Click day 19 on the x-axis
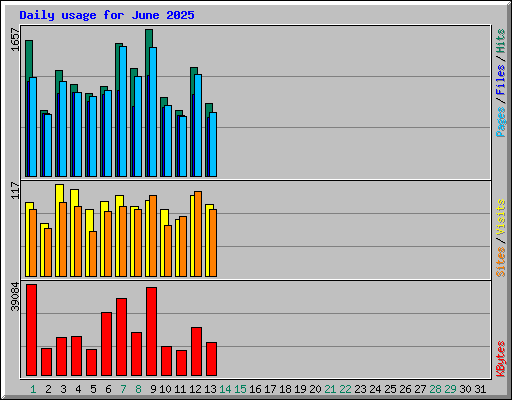This screenshot has height=400, width=512. tap(300, 389)
